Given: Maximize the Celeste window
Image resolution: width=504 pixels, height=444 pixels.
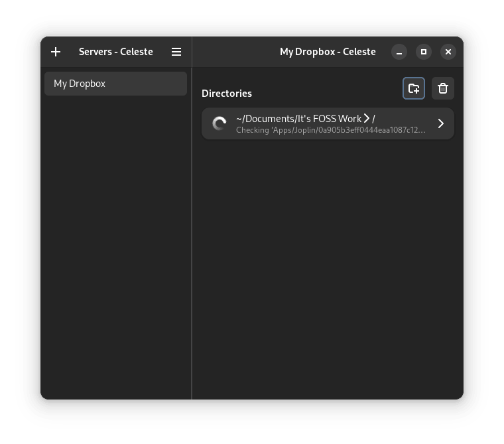Looking at the screenshot, I should point(424,52).
